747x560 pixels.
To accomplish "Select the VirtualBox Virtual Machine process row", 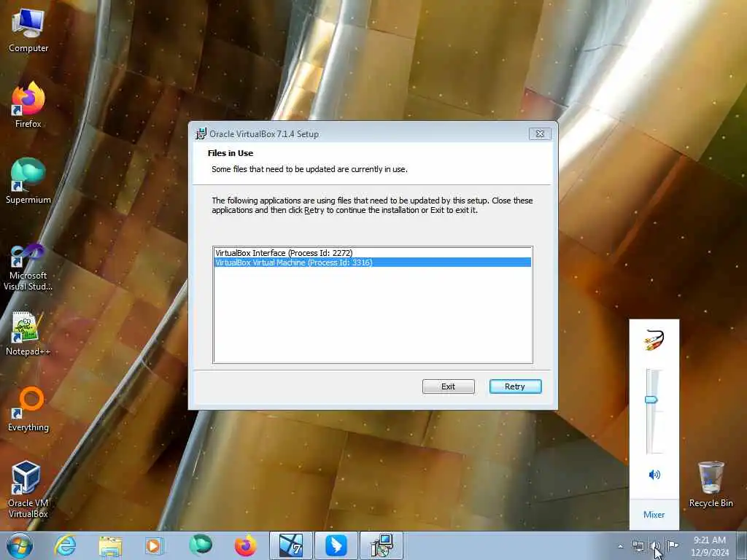I will [373, 262].
